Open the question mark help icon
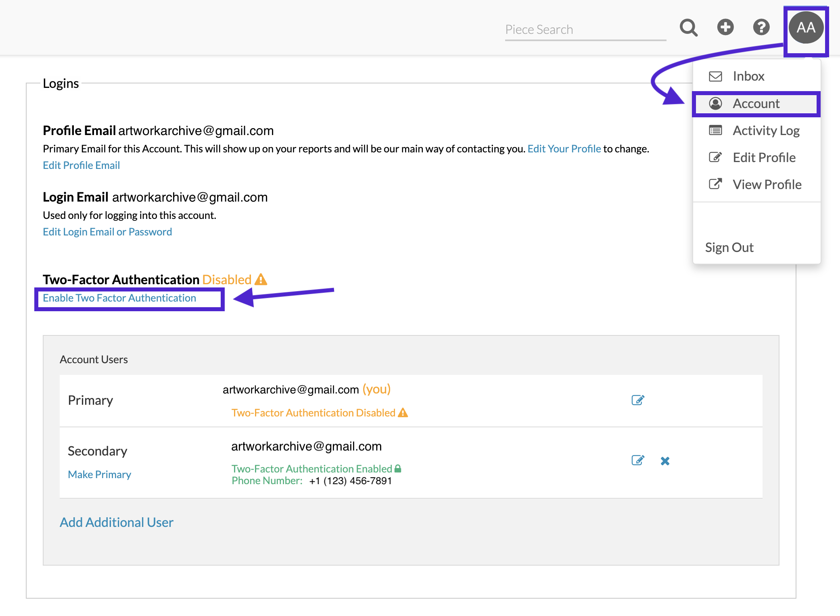The height and width of the screenshot is (616, 840). pos(761,27)
